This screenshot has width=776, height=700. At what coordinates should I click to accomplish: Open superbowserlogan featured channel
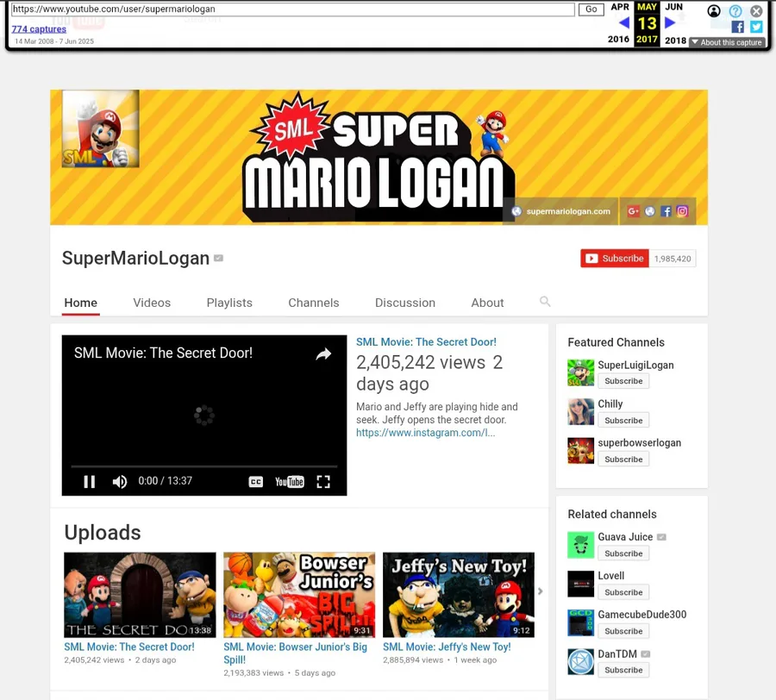coord(640,443)
